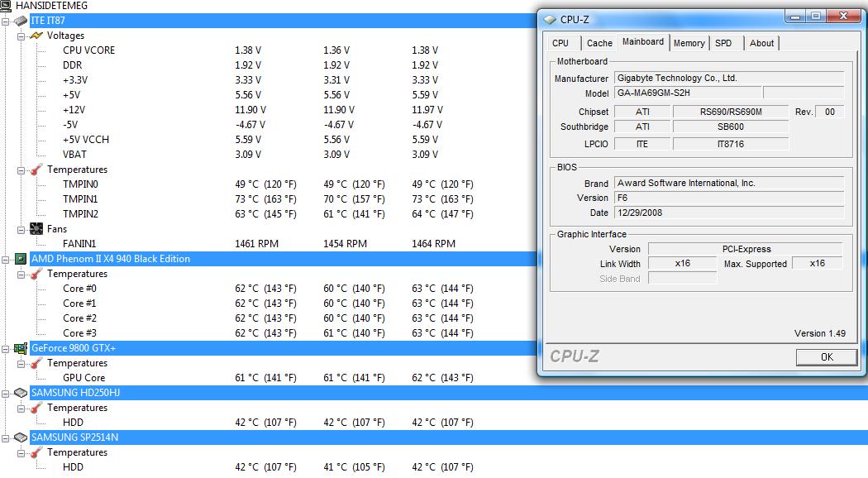The height and width of the screenshot is (478, 868).
Task: Click the Fans fan icon
Action: tap(36, 229)
